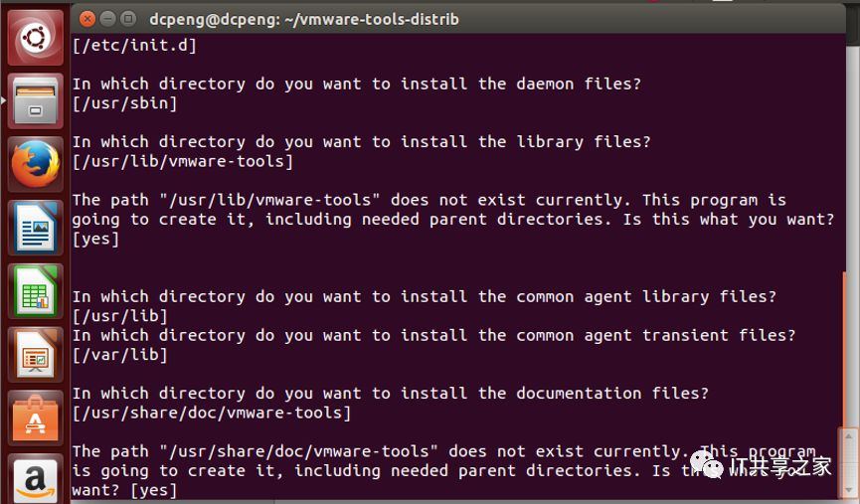Click the [/var/lib] default path text

pos(120,355)
